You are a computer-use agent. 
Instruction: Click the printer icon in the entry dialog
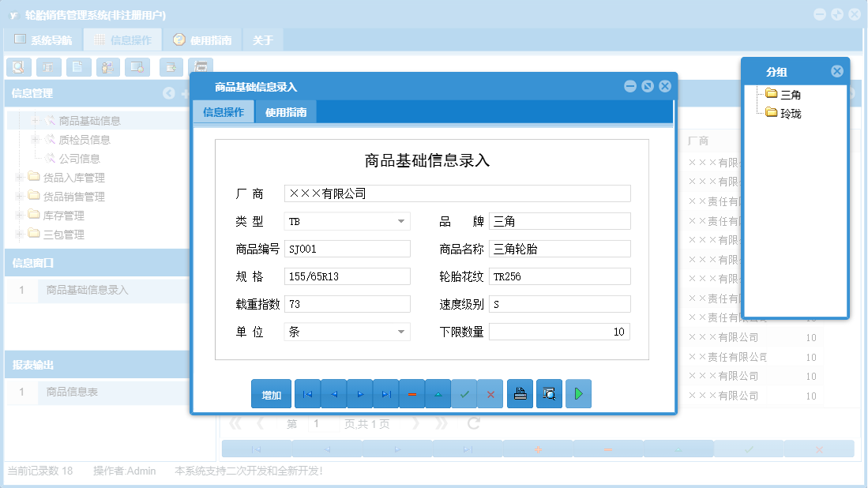tap(520, 393)
